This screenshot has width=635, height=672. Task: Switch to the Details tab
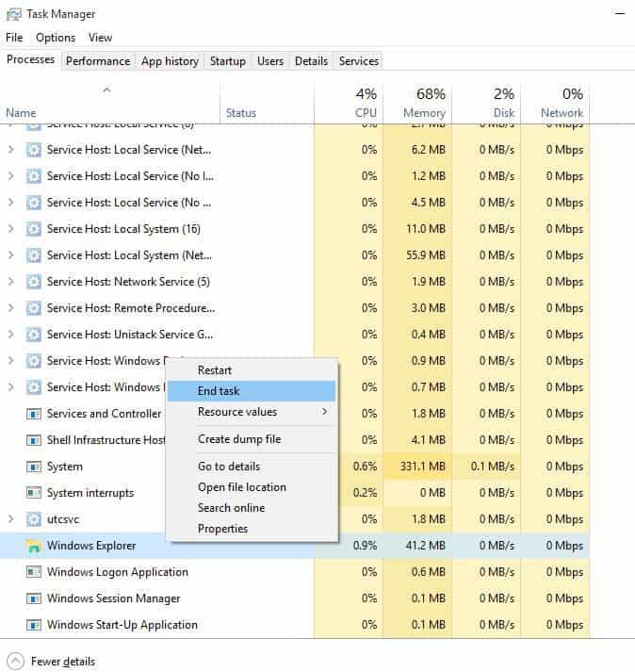[311, 61]
